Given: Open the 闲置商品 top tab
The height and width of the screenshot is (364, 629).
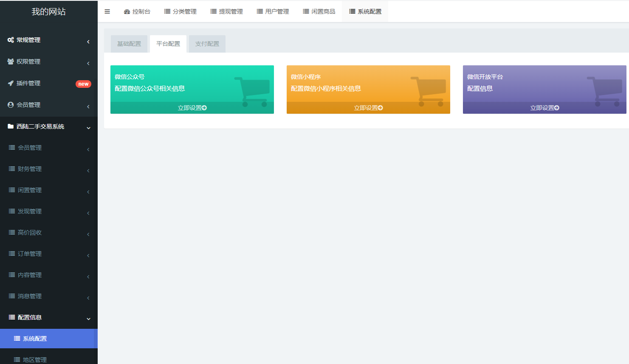Looking at the screenshot, I should point(319,11).
